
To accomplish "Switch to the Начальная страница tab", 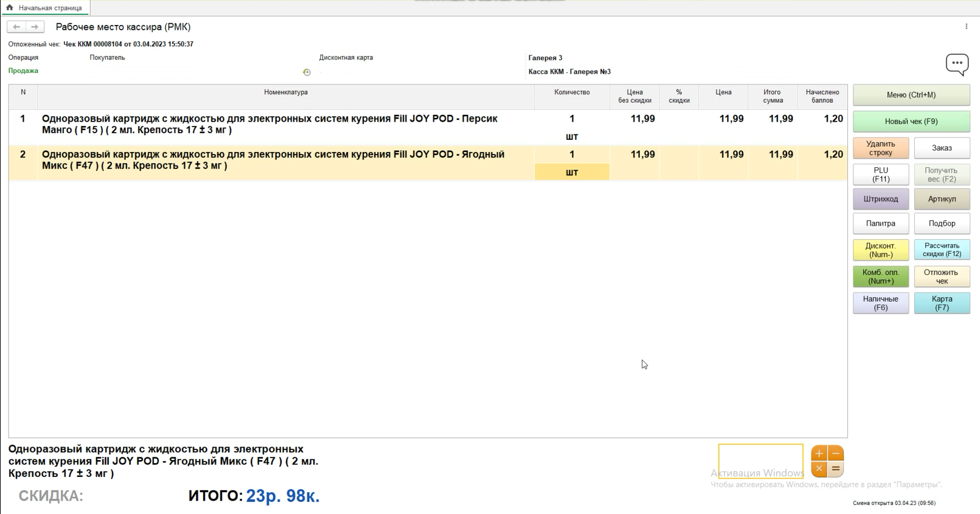I will click(x=50, y=8).
